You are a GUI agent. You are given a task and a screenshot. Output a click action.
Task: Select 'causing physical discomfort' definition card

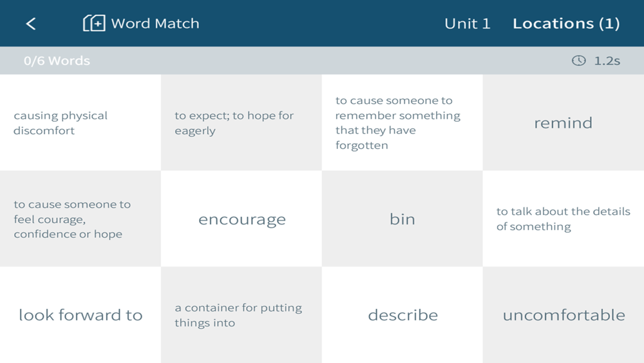pos(80,123)
